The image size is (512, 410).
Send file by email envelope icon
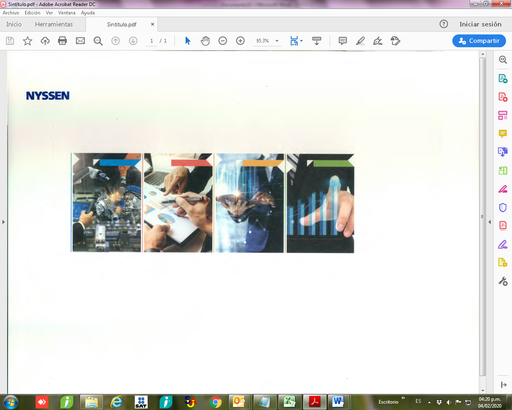[80, 41]
